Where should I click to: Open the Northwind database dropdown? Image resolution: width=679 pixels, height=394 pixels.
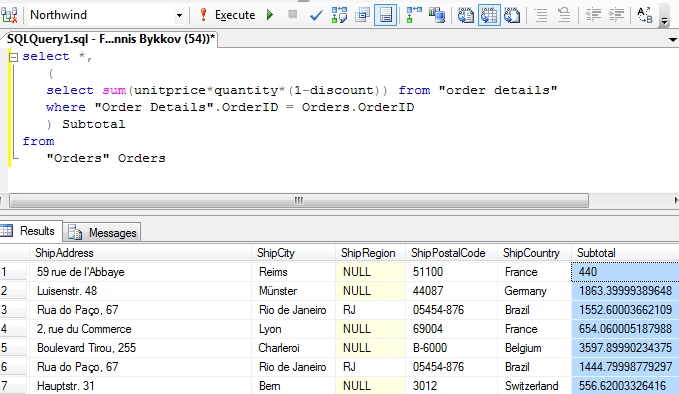[x=179, y=16]
